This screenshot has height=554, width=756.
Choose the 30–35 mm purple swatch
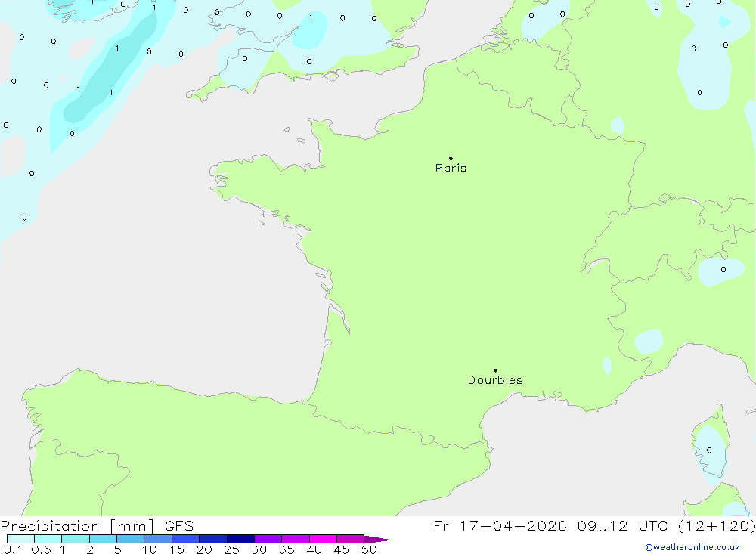tap(268, 539)
